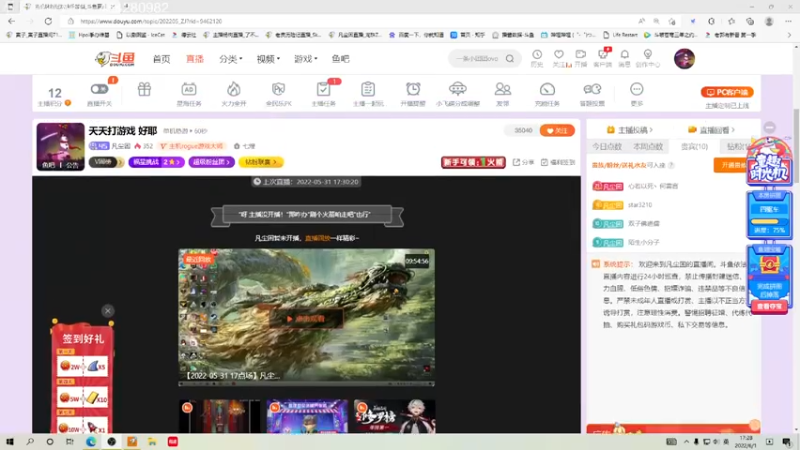Expand the purple challenge badge with stars
Image resolution: width=800 pixels, height=450 pixels.
click(x=156, y=162)
